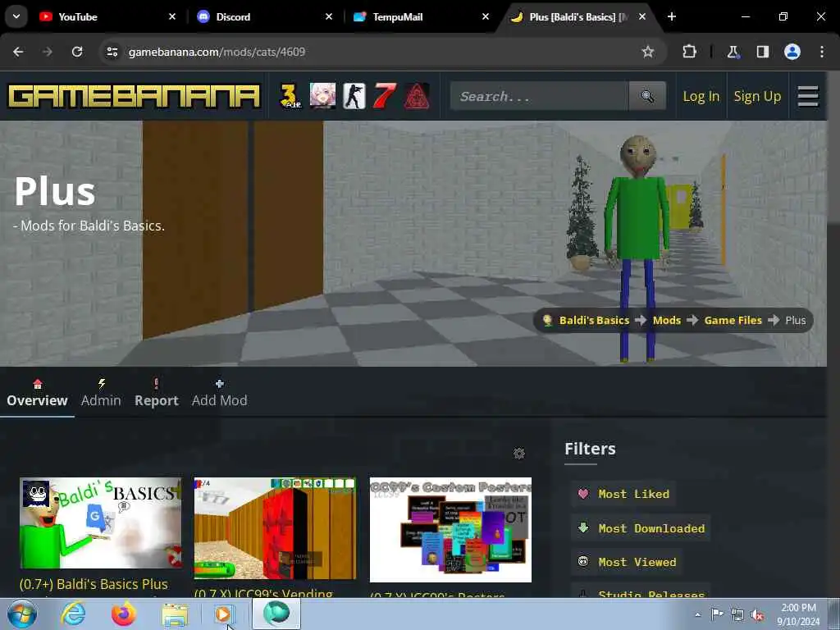Click the gear settings icon above mod list

[x=518, y=454]
